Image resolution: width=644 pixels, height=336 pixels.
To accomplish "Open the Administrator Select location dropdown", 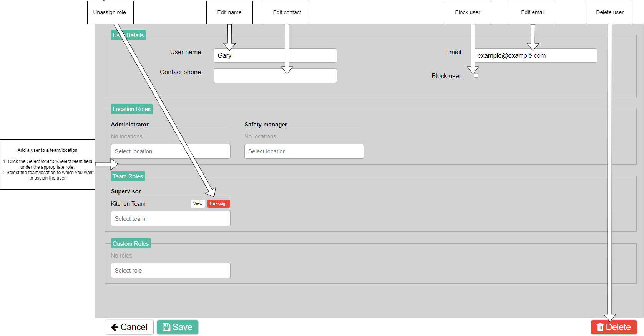I will (170, 151).
